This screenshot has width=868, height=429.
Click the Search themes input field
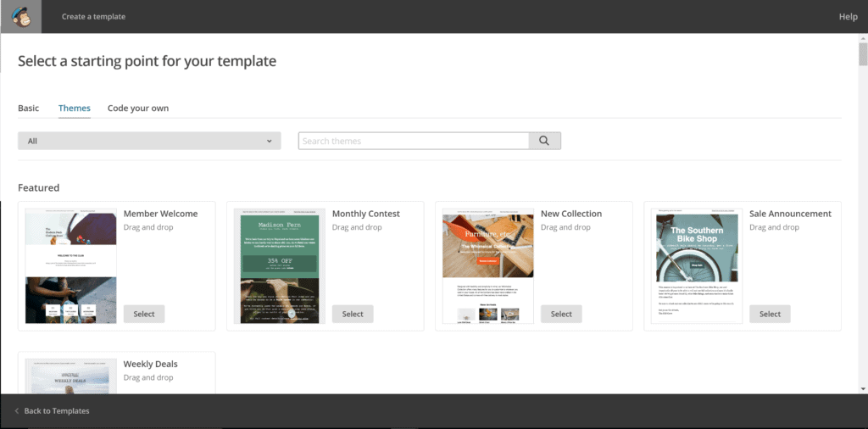pos(414,141)
